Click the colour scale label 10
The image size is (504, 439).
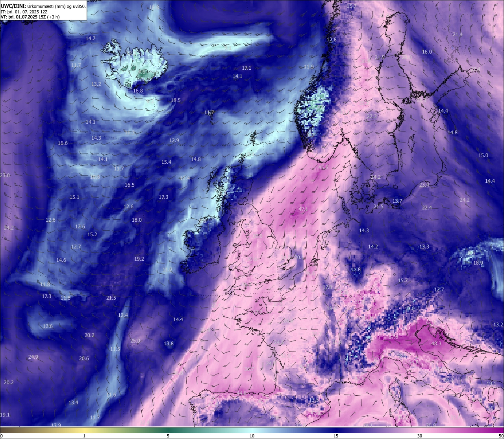252,436
